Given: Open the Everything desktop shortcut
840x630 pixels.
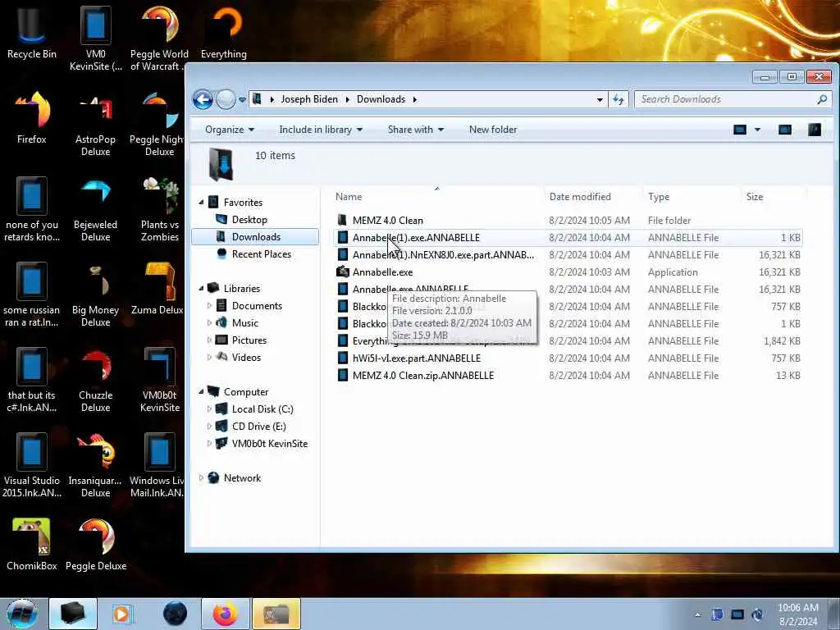Looking at the screenshot, I should click(x=223, y=33).
